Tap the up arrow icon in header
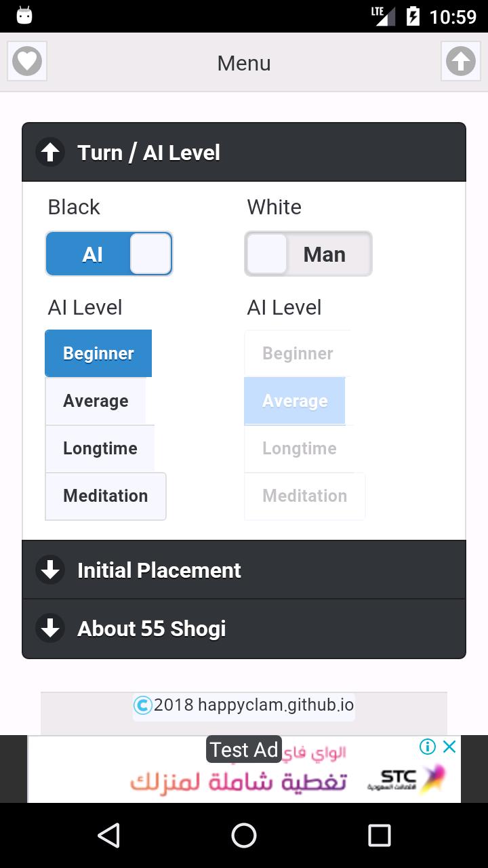 click(x=461, y=62)
